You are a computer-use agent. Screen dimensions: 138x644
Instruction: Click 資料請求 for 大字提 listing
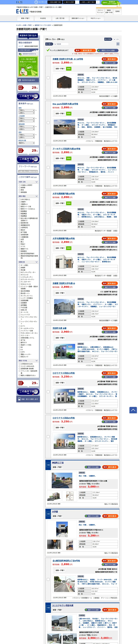tap(110, 516)
